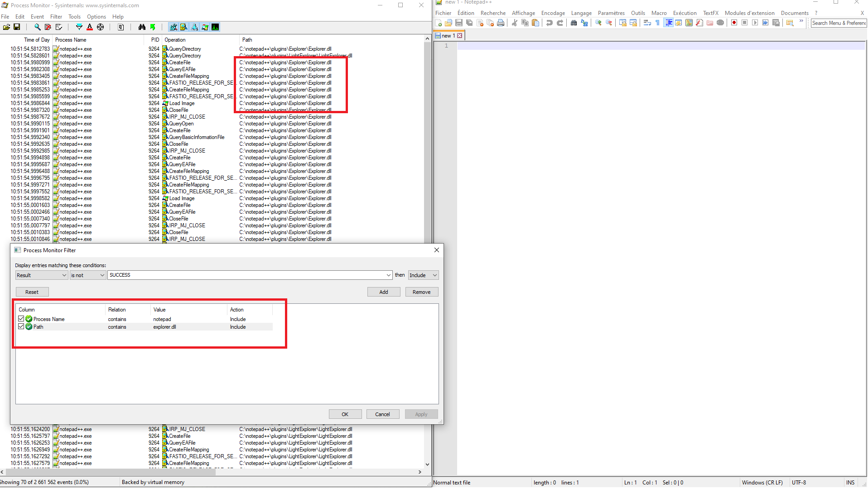Open the Include action dropdown
Image resolution: width=868 pixels, height=489 pixels.
[423, 275]
